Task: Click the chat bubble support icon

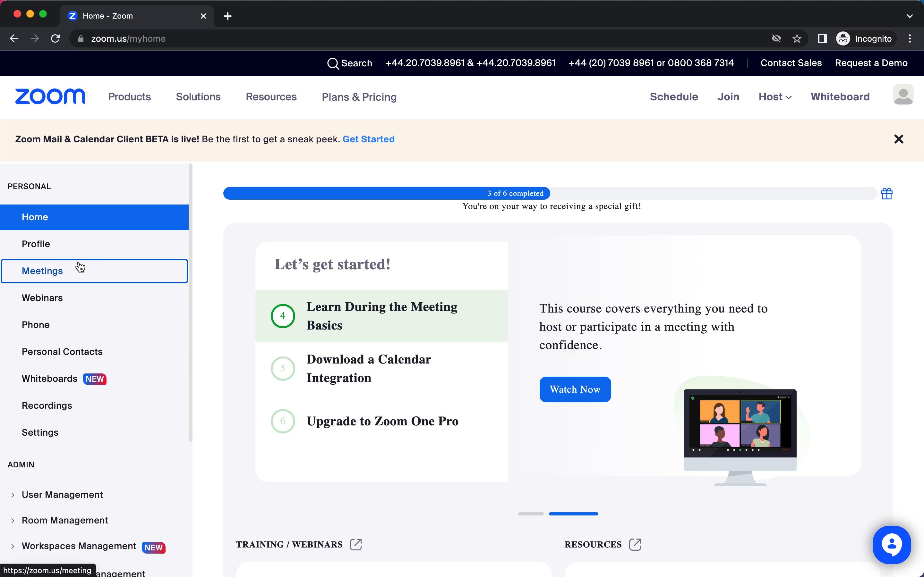Action: pos(891,544)
